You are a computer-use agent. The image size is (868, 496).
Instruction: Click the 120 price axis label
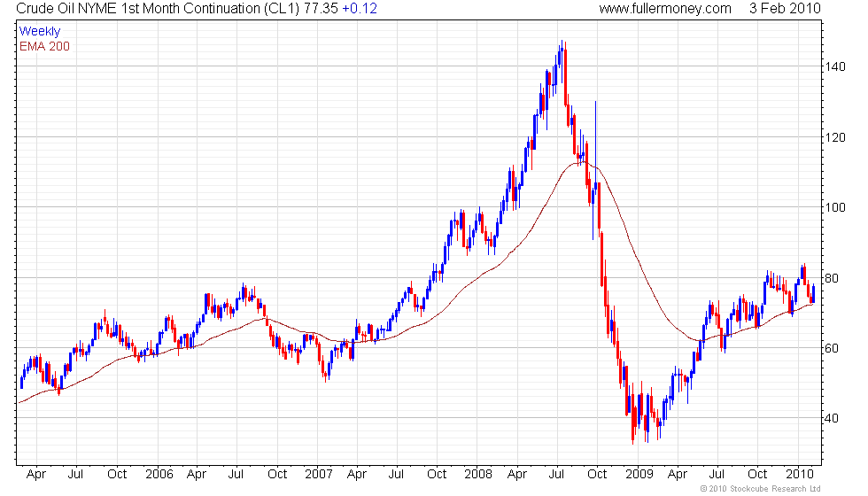(x=834, y=137)
